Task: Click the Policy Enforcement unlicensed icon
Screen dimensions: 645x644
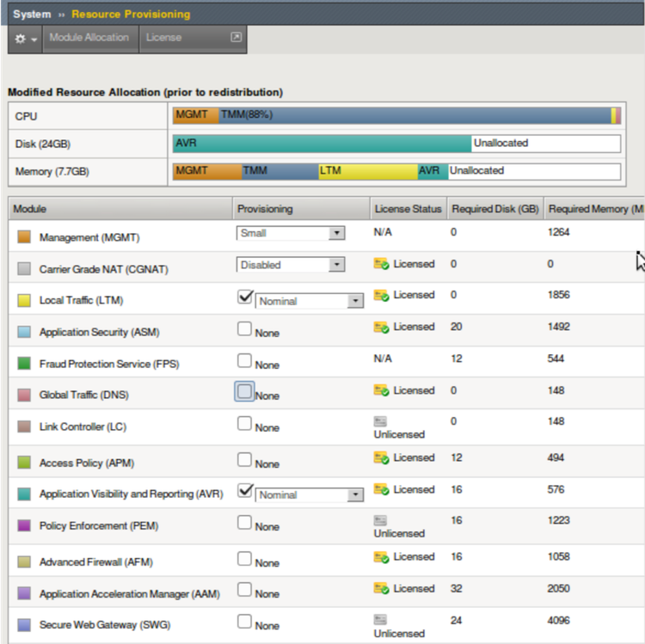Action: (381, 521)
